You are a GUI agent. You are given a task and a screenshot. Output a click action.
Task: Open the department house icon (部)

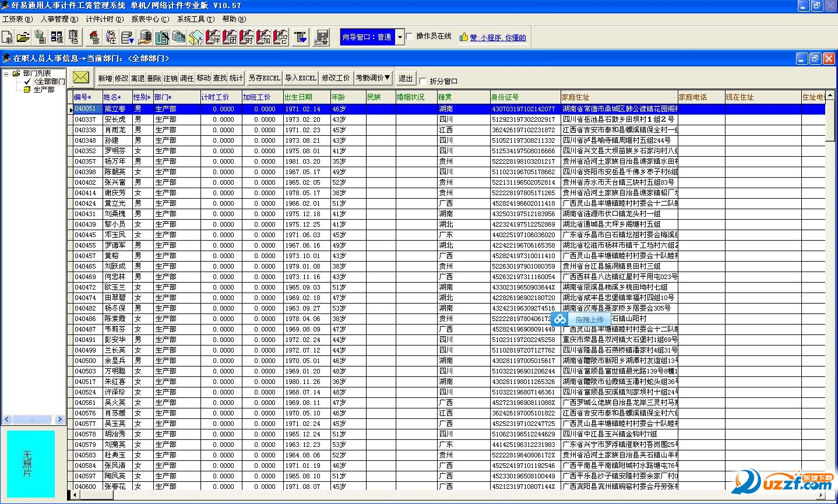94,37
